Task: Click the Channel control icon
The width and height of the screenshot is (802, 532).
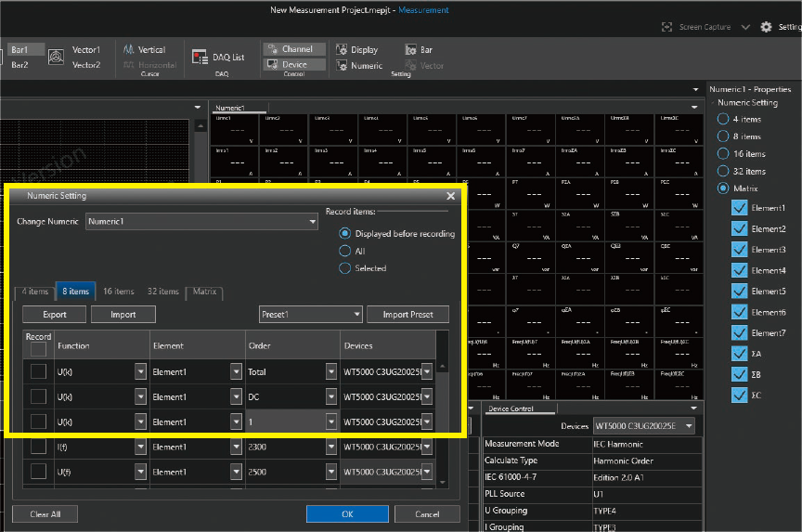Action: pos(273,49)
